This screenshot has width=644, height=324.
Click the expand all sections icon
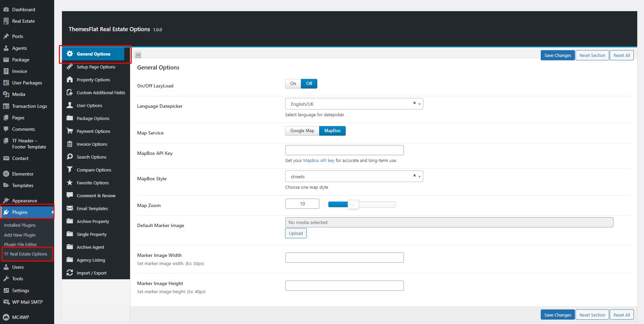[x=138, y=55]
